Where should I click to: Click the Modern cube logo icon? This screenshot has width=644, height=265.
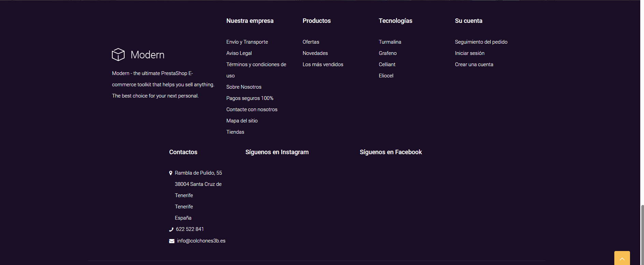click(x=118, y=55)
